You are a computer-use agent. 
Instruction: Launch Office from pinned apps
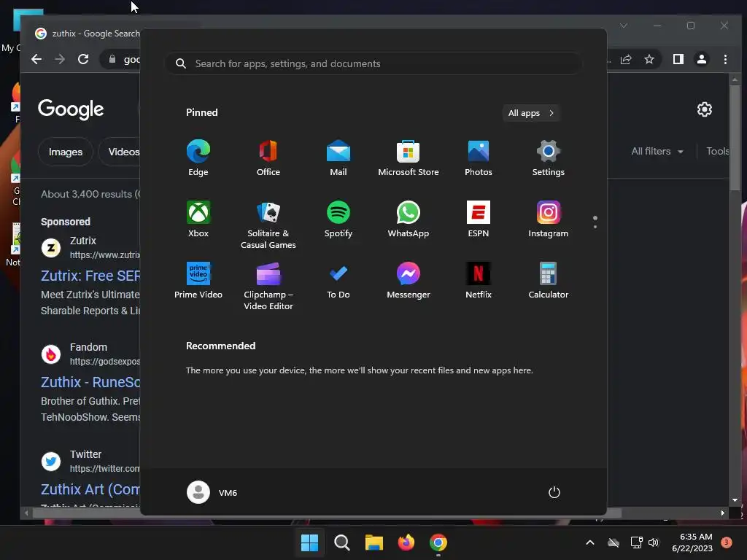point(268,158)
